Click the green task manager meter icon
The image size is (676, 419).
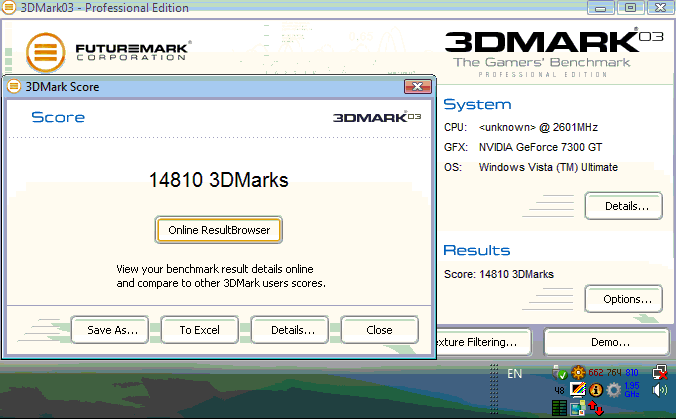pyautogui.click(x=559, y=408)
